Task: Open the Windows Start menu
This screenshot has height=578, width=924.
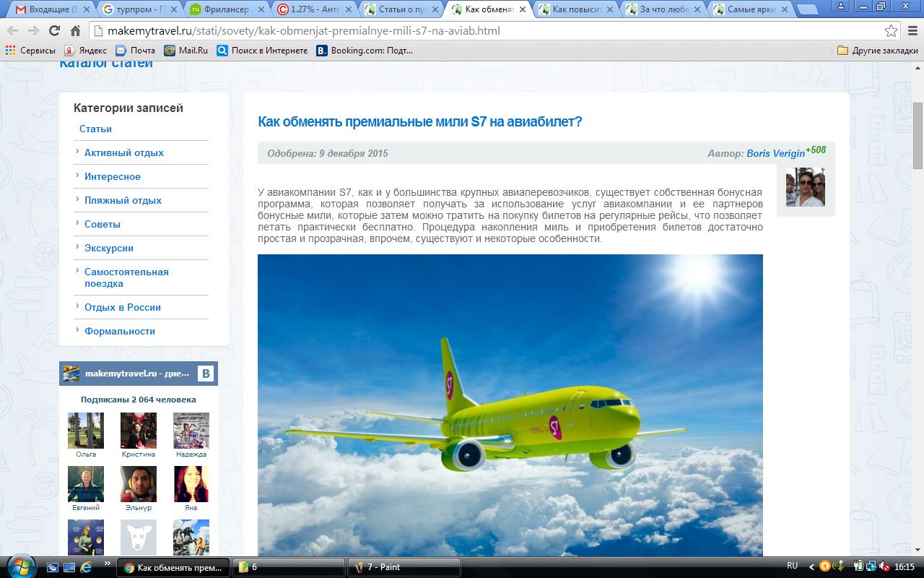Action: [19, 566]
